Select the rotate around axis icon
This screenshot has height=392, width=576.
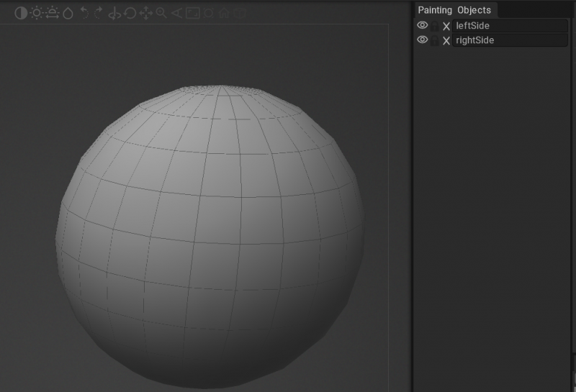tap(114, 13)
